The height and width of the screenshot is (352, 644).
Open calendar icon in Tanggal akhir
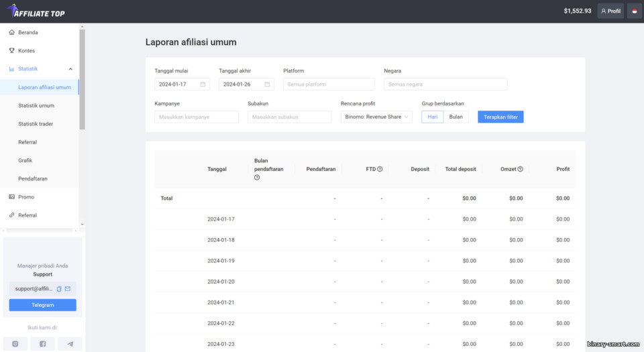[x=267, y=84]
